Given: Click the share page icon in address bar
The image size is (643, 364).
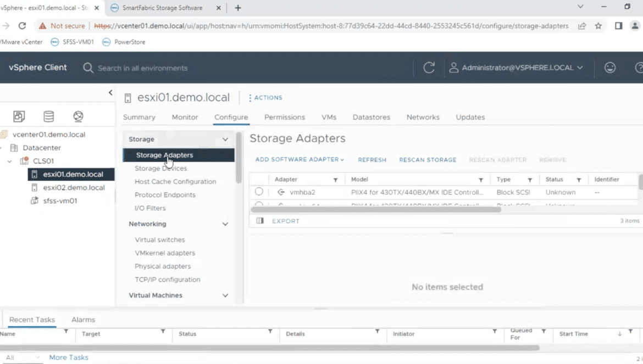Looking at the screenshot, I should point(582,26).
